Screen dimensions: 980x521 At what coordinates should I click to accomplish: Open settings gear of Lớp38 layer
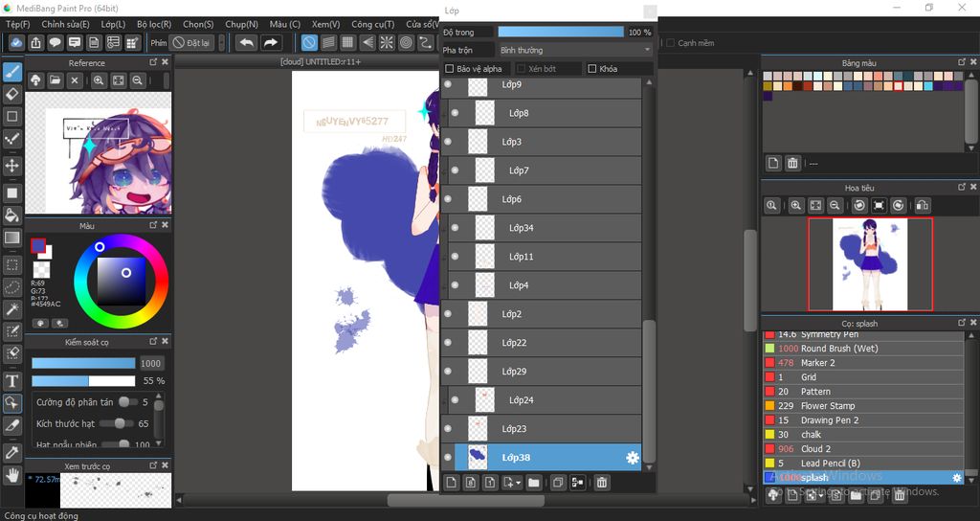pos(633,458)
